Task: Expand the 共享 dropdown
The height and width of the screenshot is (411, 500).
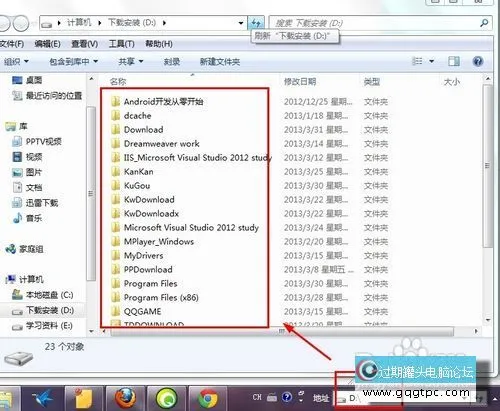Action: click(x=131, y=61)
